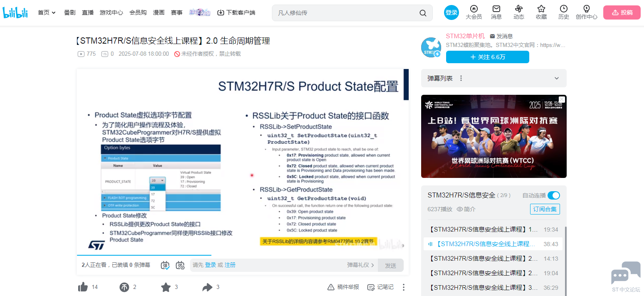This screenshot has height=296, width=644.
Task: Select the current playlist video 38:43
Action: (x=493, y=244)
